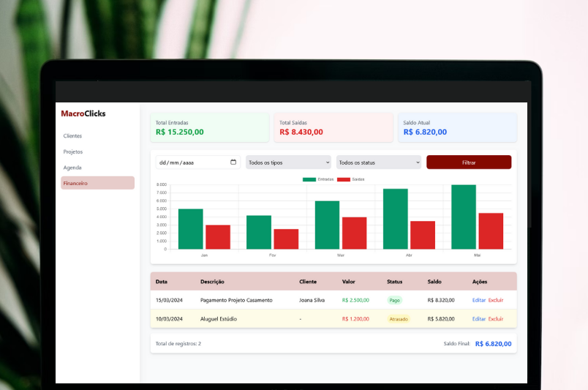Click the date 15/03/2024
588x390 pixels.
[x=169, y=300]
